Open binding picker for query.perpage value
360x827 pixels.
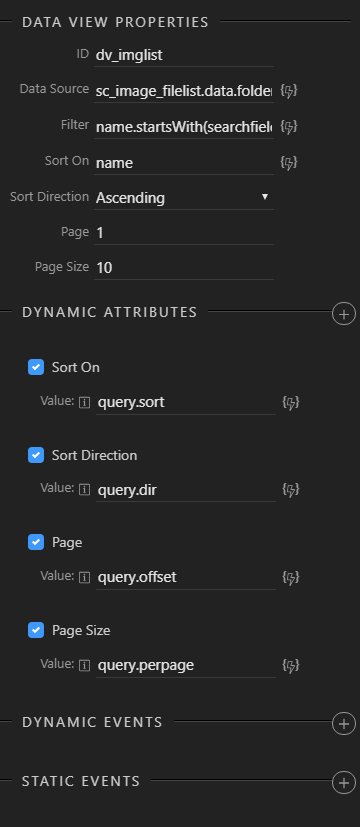pos(291,665)
